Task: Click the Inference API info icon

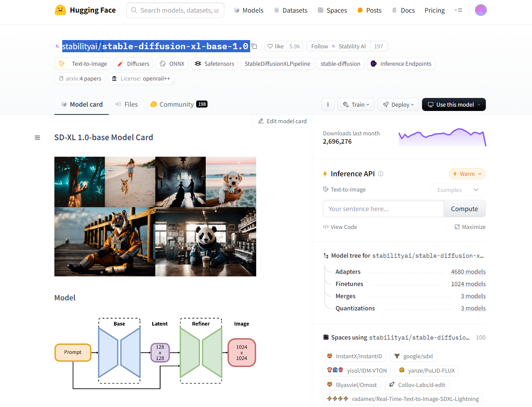Action: click(x=381, y=174)
